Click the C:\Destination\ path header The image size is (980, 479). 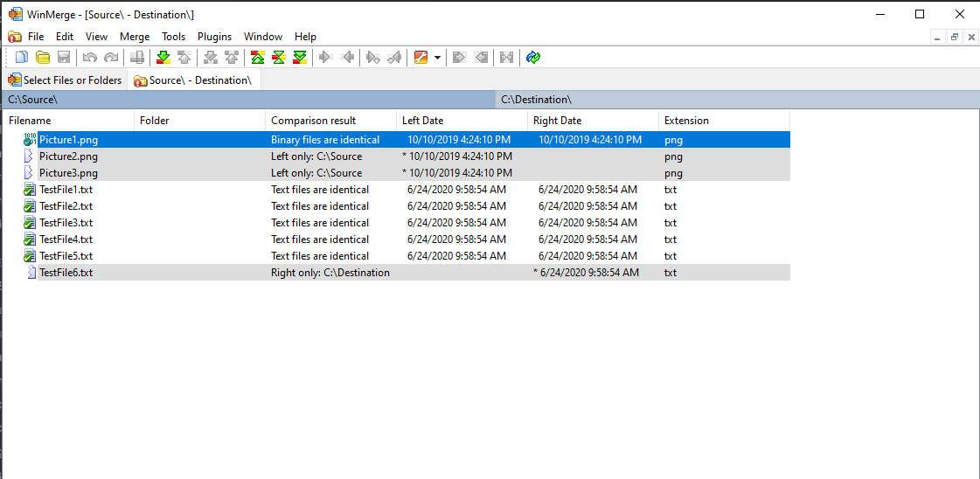pyautogui.click(x=536, y=100)
